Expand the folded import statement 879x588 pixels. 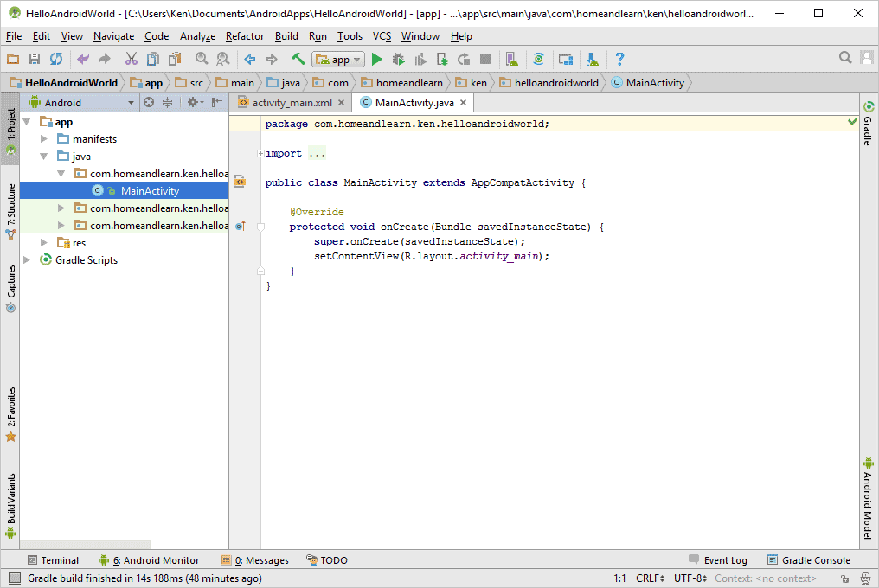coord(260,154)
